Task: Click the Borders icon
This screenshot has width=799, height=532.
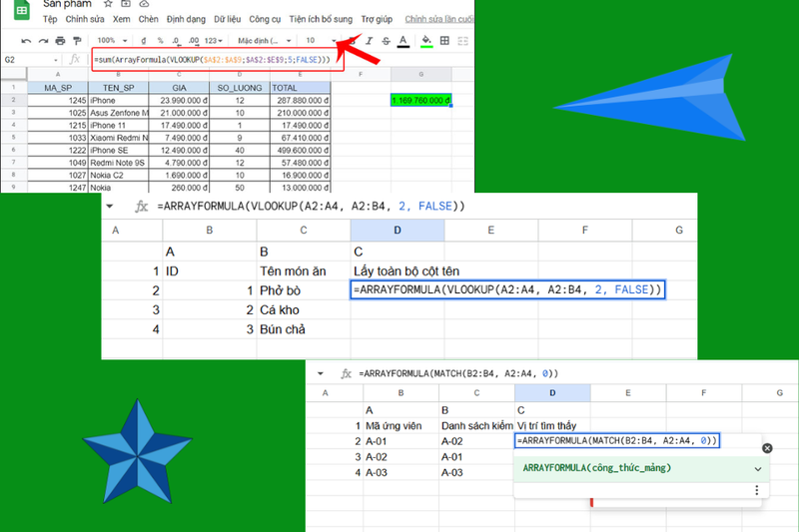Action: click(444, 41)
